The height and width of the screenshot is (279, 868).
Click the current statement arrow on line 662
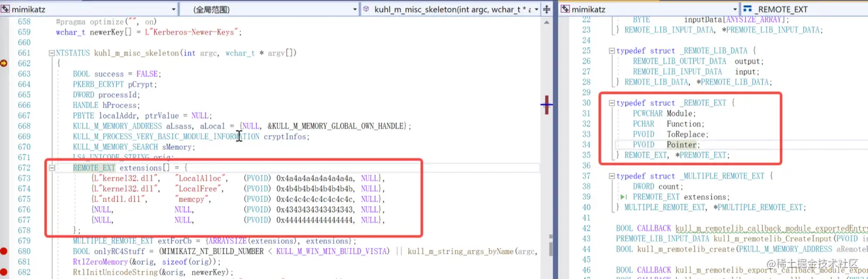[x=3, y=63]
